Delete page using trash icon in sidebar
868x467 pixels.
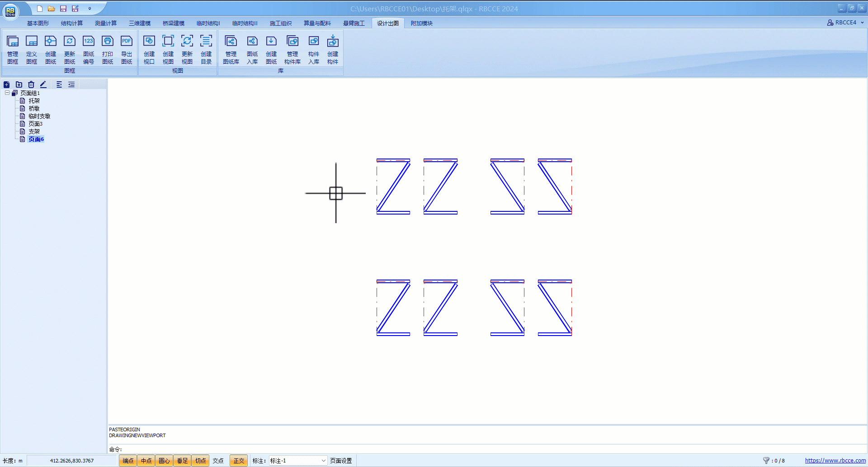(31, 84)
